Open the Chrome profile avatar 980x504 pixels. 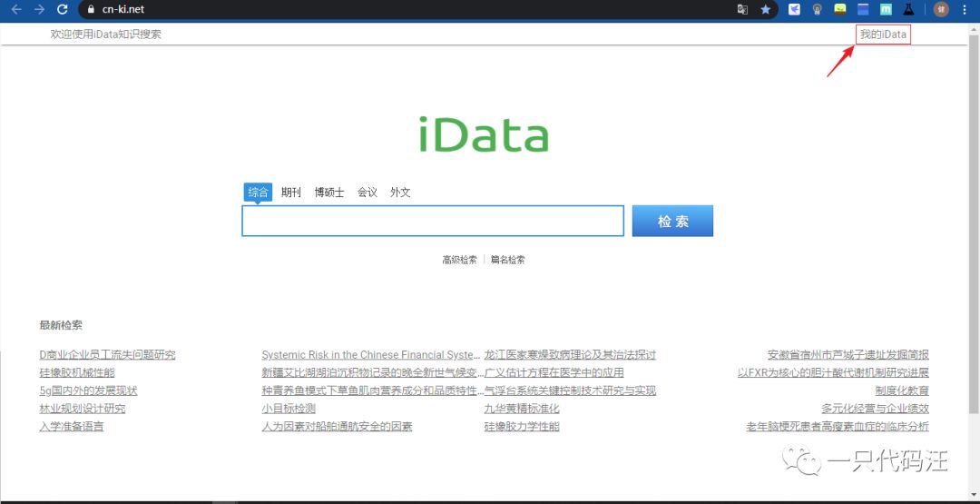941,9
